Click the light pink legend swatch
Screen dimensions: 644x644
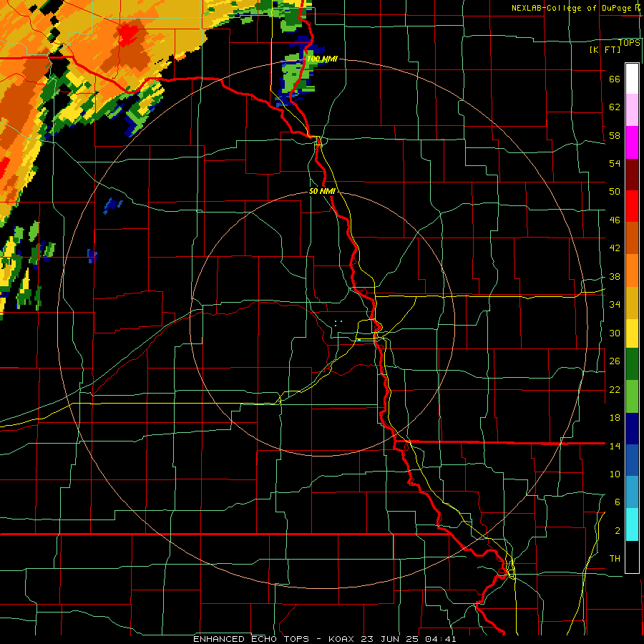[x=632, y=110]
